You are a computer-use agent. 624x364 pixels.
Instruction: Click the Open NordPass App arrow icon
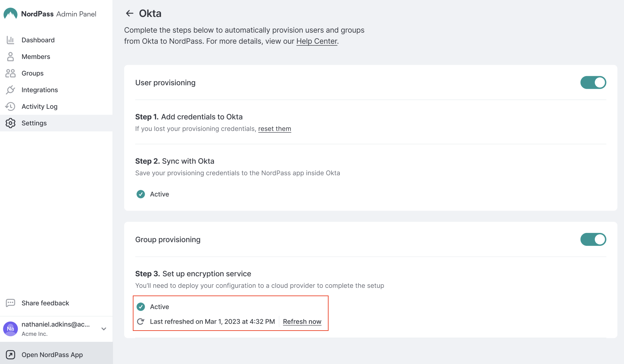click(10, 355)
